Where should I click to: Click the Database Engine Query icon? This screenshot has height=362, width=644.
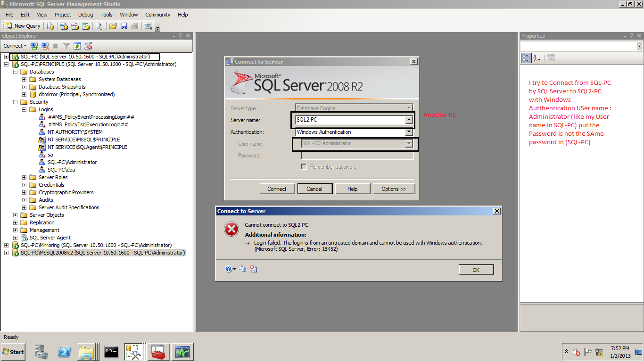point(50,26)
